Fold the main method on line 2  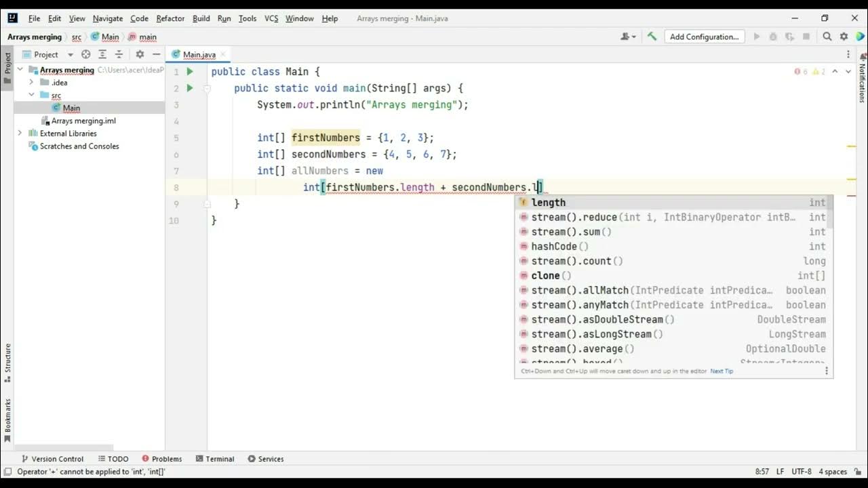point(208,88)
